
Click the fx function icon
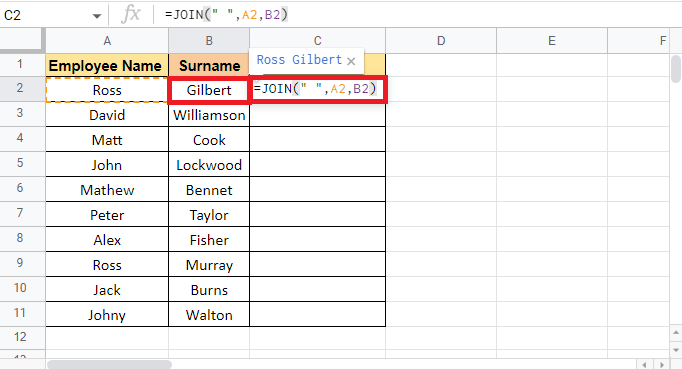[x=131, y=14]
